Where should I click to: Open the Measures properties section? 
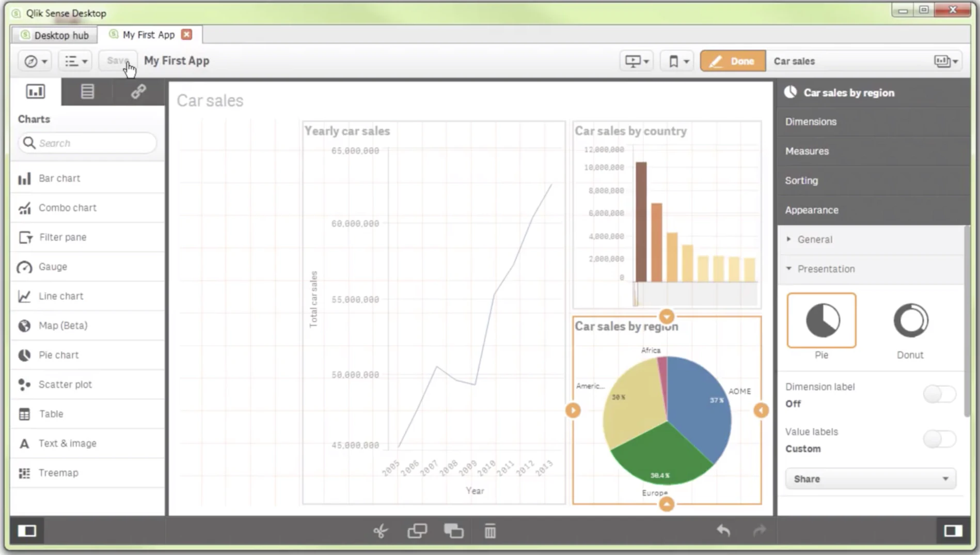coord(807,151)
